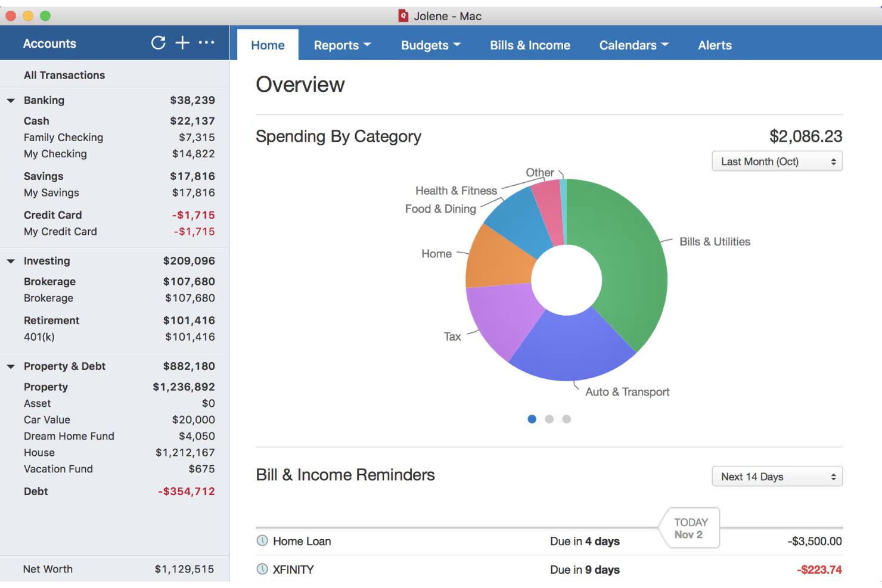Viewport: 882px width, 588px height.
Task: Click the Quicken icon in the title bar
Action: (402, 15)
